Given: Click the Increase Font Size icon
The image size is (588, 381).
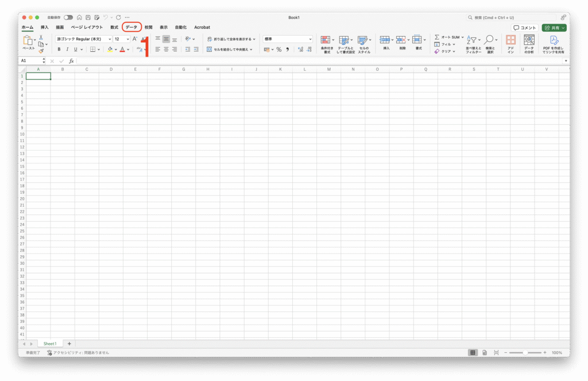Looking at the screenshot, I should (134, 39).
